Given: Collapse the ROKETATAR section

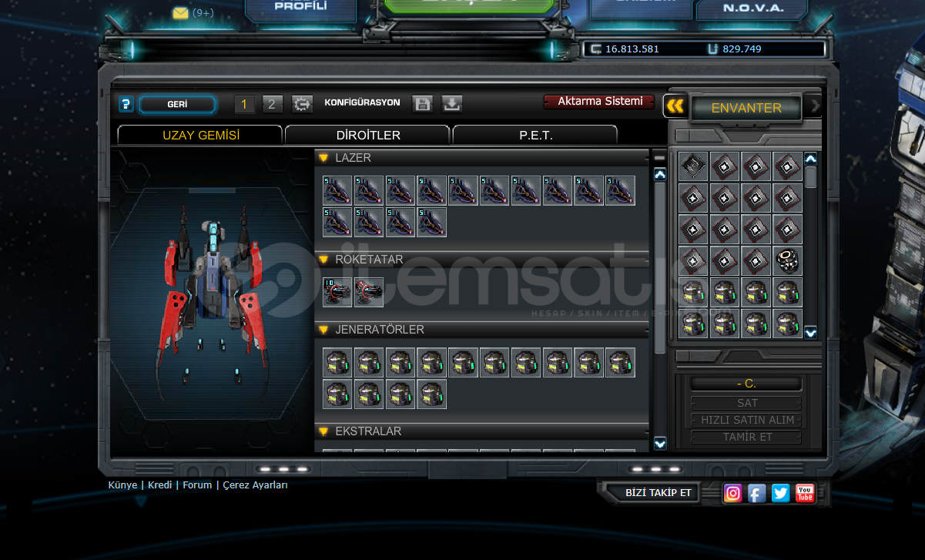Looking at the screenshot, I should (x=323, y=260).
